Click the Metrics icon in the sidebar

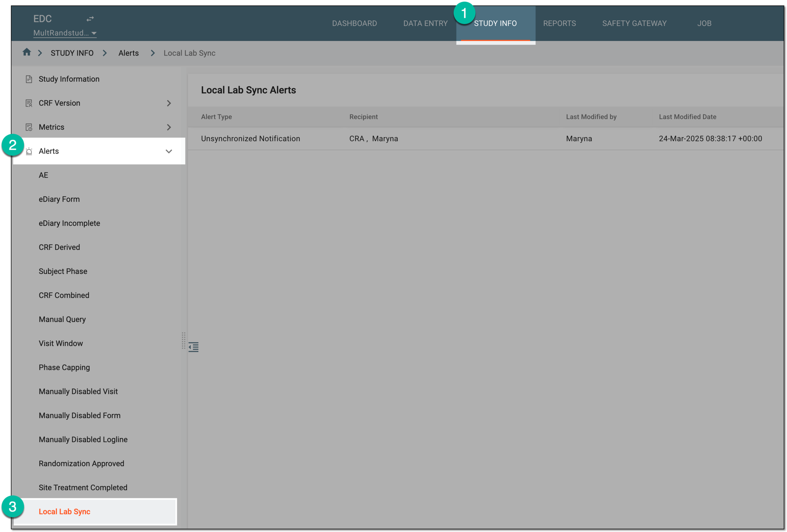point(29,127)
